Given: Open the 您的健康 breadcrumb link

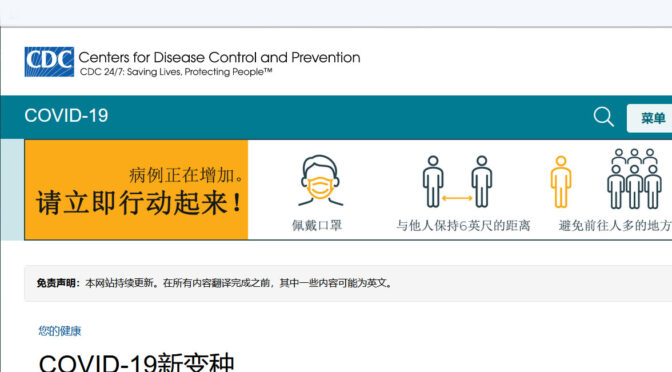Looking at the screenshot, I should click(60, 331).
